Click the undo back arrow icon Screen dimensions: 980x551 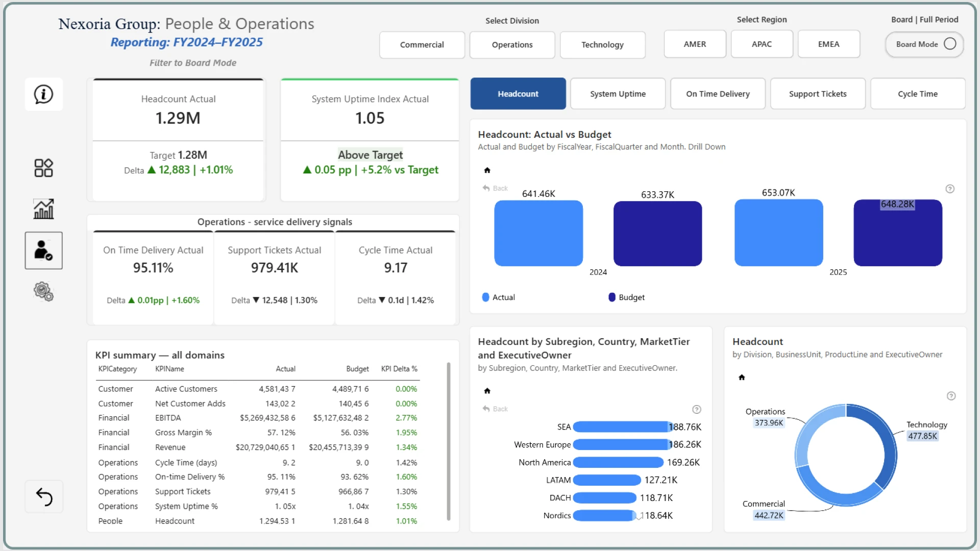click(x=44, y=496)
